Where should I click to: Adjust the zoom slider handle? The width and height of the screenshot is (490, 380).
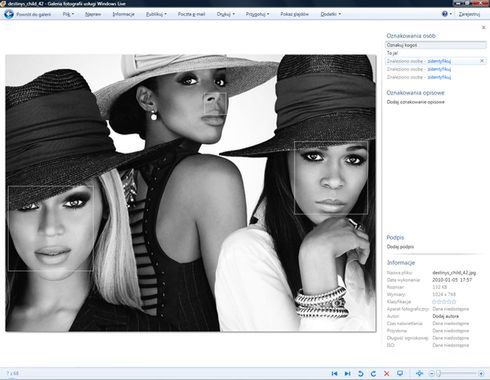click(439, 373)
